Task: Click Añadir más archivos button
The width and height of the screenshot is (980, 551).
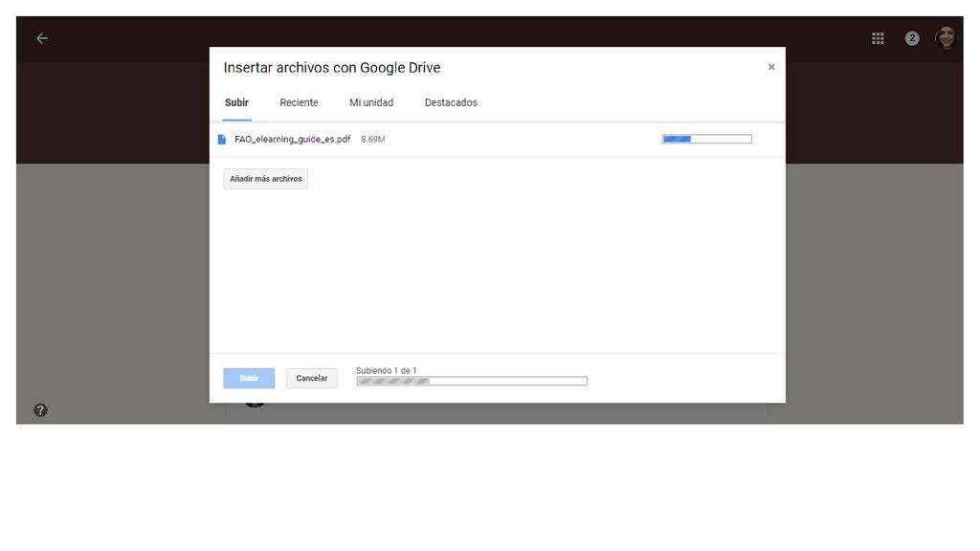Action: point(266,179)
